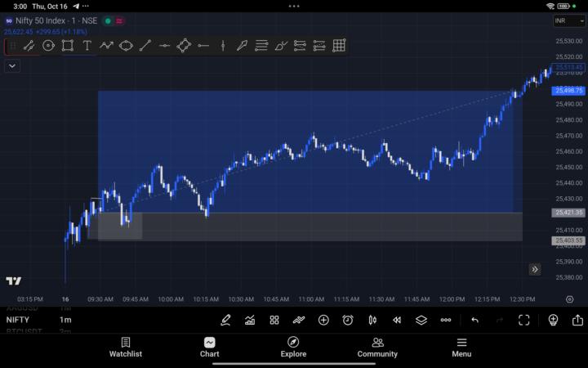Select the vertical line tool
The width and height of the screenshot is (588, 368).
223,46
